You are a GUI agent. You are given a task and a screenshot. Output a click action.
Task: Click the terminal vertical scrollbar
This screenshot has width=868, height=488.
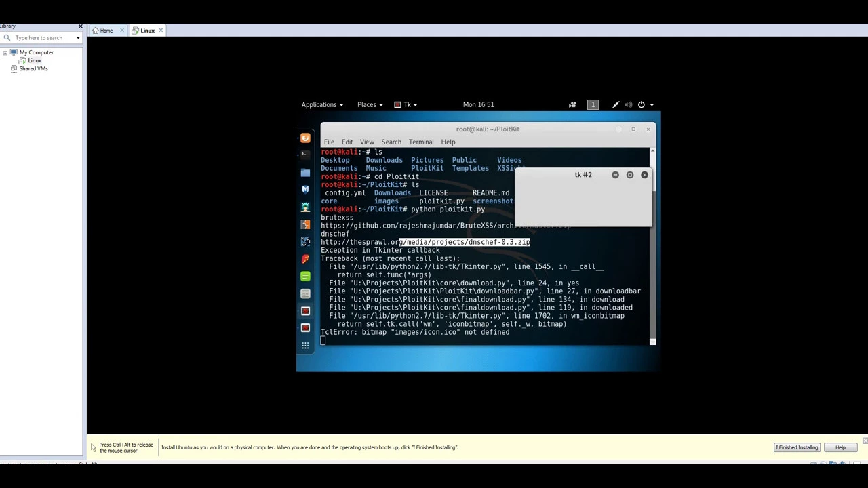point(653,245)
